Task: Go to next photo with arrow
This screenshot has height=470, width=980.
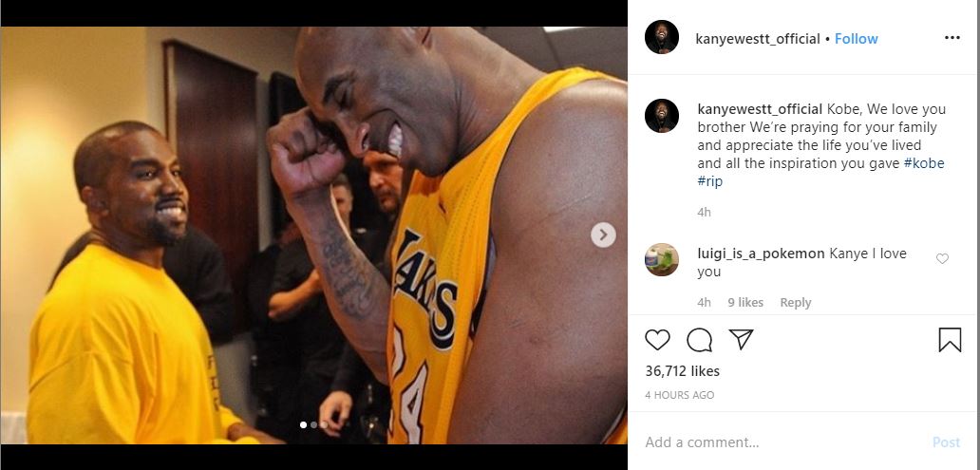Action: pyautogui.click(x=603, y=235)
